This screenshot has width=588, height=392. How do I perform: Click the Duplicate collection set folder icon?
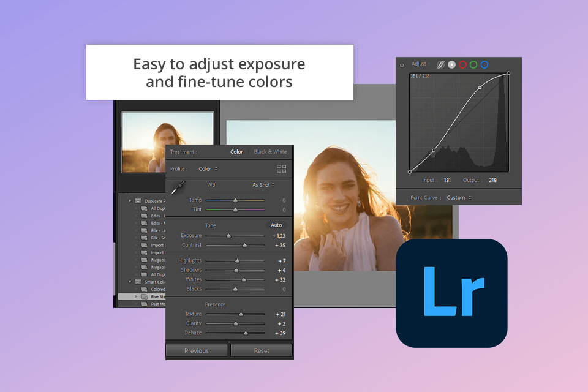pyautogui.click(x=138, y=201)
